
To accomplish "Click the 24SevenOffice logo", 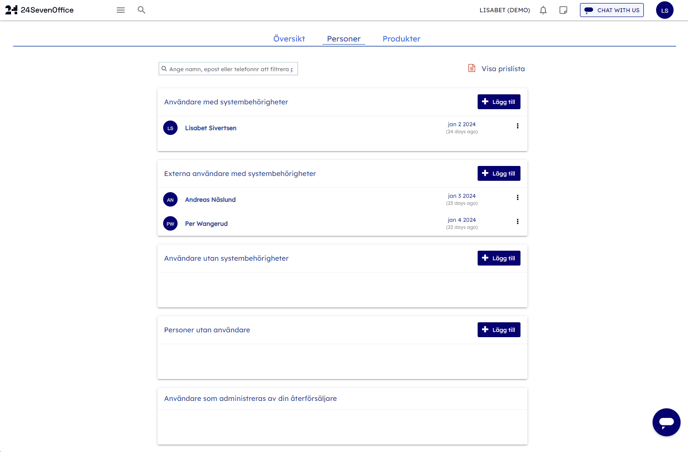I will point(40,10).
